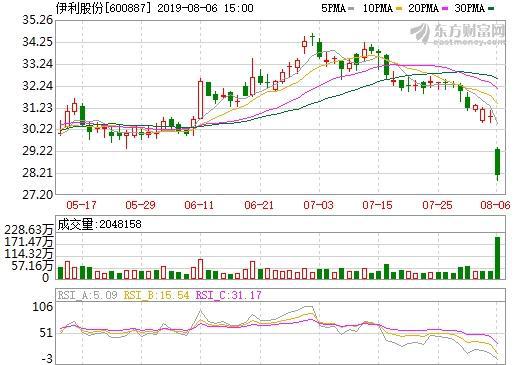The image size is (520, 365).
Task: Click the 20PMA legend label
Action: click(423, 8)
